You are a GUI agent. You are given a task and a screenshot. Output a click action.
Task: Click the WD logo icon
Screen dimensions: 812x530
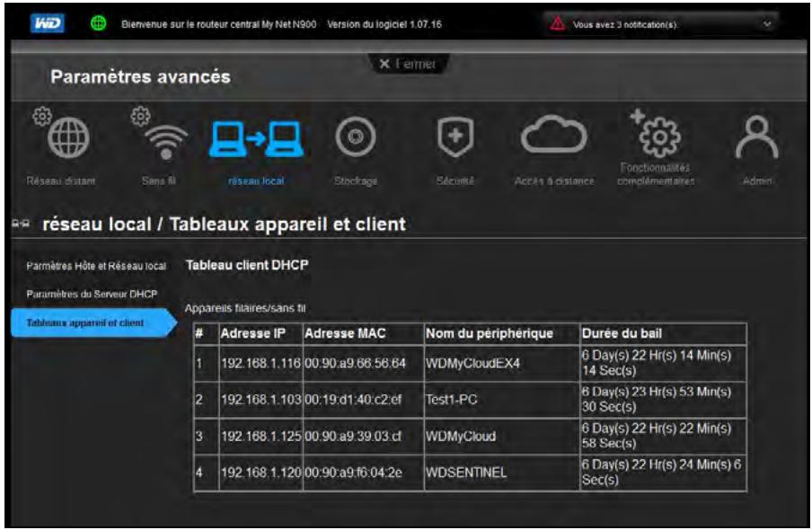(47, 22)
